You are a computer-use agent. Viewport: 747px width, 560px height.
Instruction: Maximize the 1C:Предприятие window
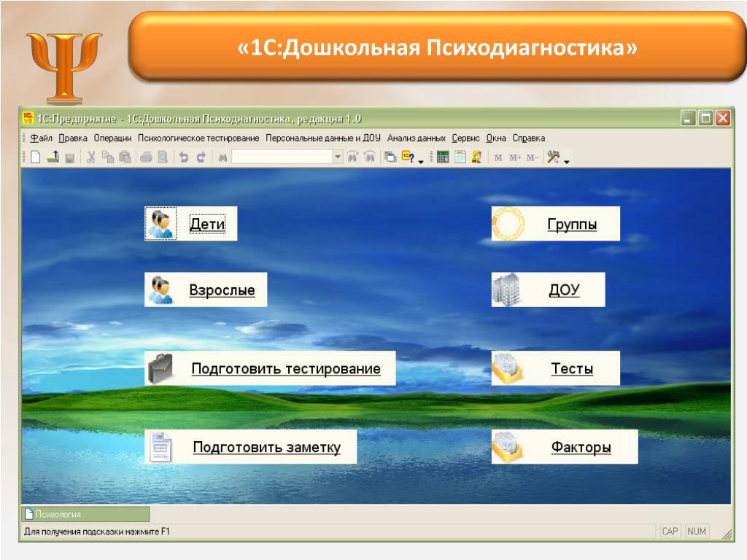click(705, 118)
